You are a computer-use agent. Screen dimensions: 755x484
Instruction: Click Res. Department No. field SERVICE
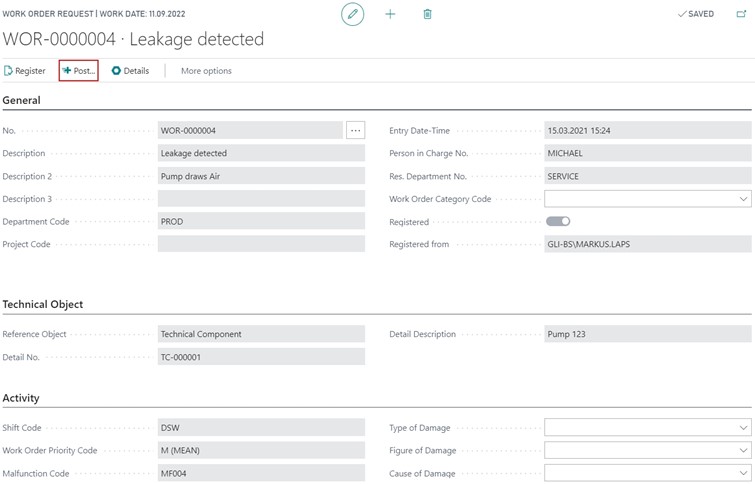[648, 176]
